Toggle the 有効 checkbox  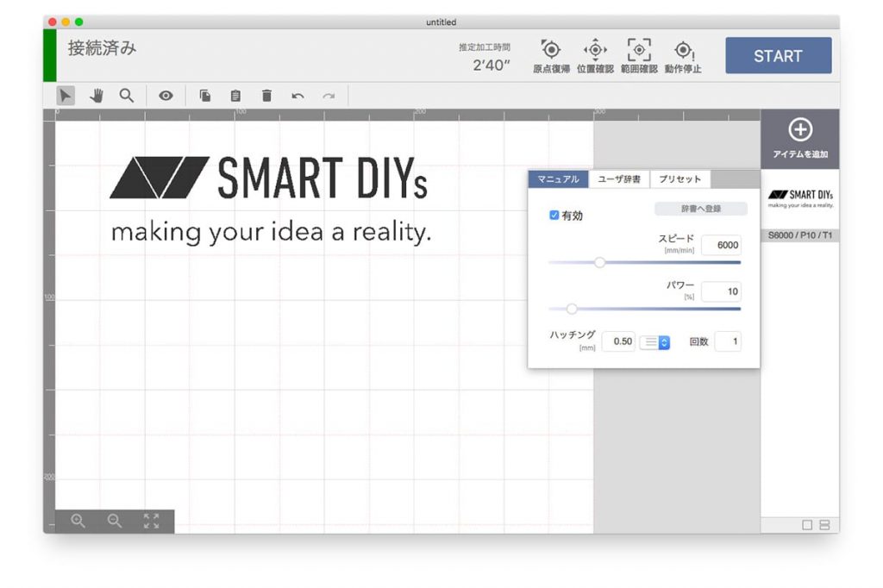554,216
